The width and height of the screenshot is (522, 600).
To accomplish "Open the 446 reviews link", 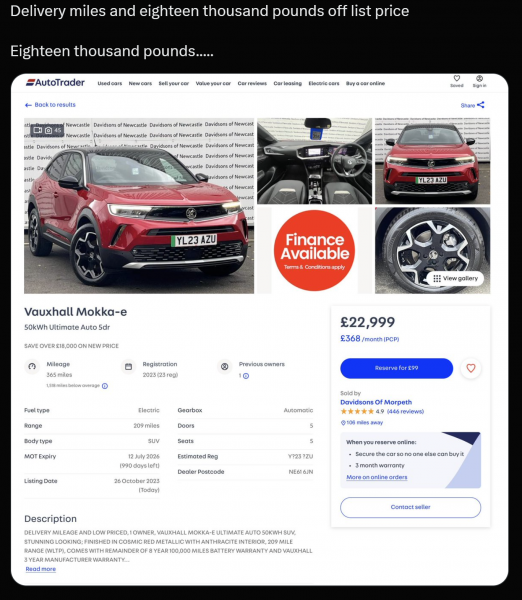I will pos(405,412).
